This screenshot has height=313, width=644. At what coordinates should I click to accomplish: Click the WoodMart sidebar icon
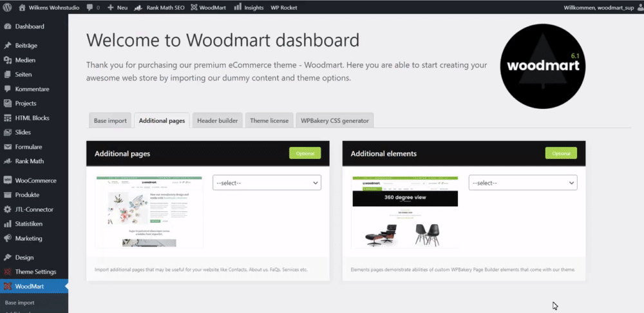pyautogui.click(x=7, y=287)
